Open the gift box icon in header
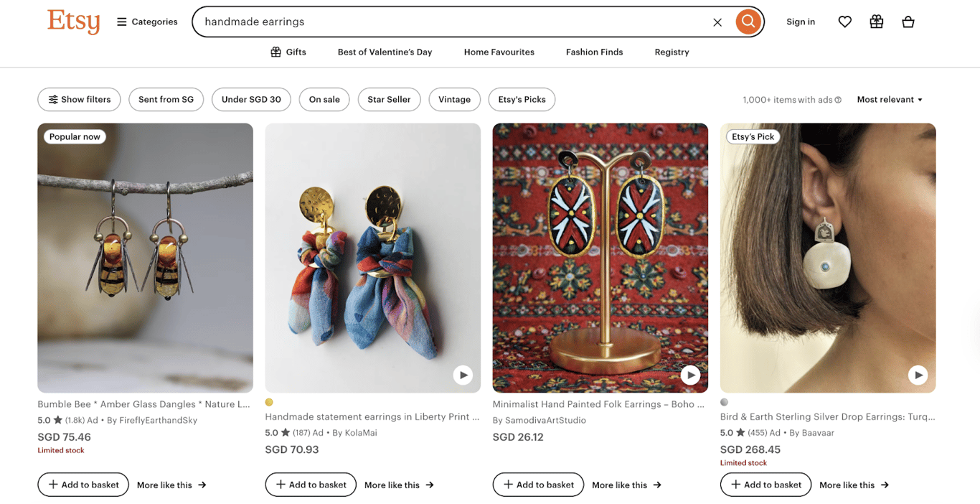Screen dimensions: 980x504 click(876, 22)
